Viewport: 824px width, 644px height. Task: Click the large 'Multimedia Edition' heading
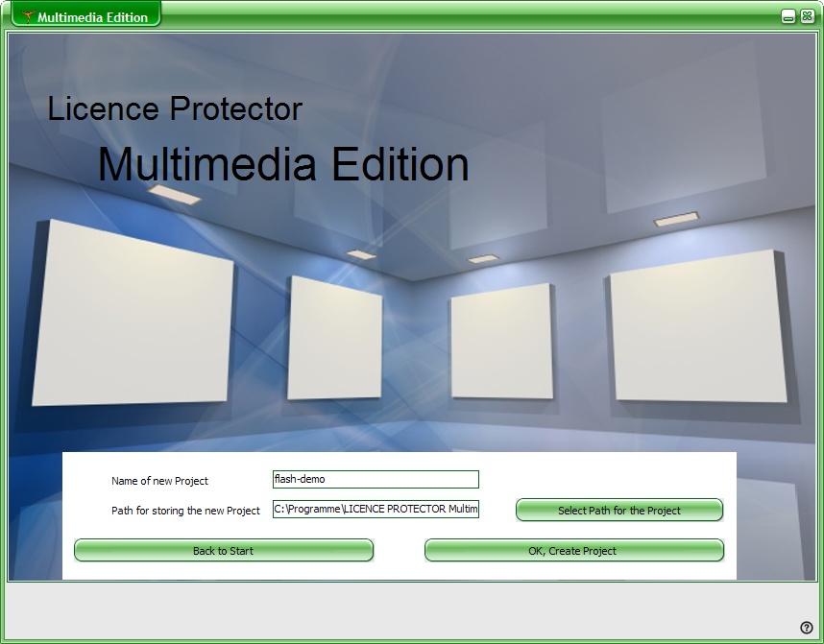pyautogui.click(x=283, y=164)
